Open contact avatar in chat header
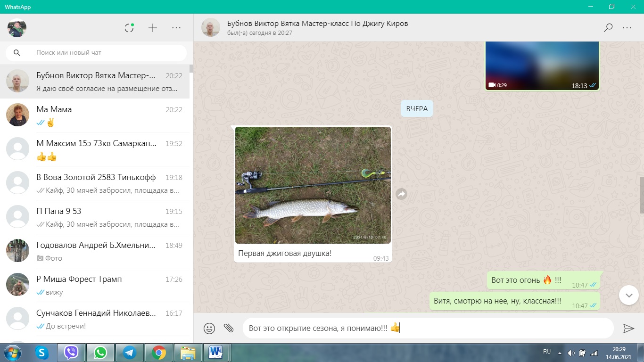This screenshot has width=644, height=362. (x=211, y=28)
